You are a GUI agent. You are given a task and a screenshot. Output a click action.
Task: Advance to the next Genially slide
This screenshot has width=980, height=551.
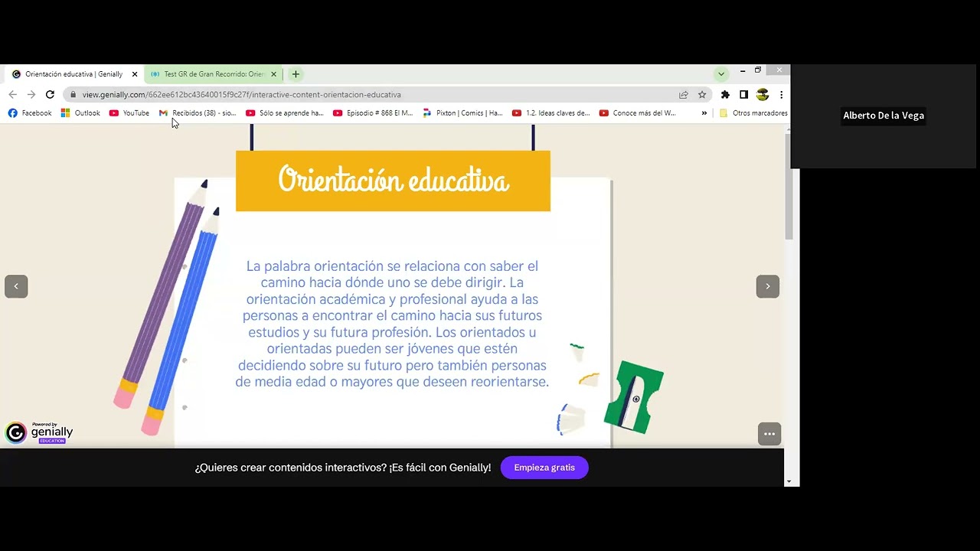click(x=768, y=286)
